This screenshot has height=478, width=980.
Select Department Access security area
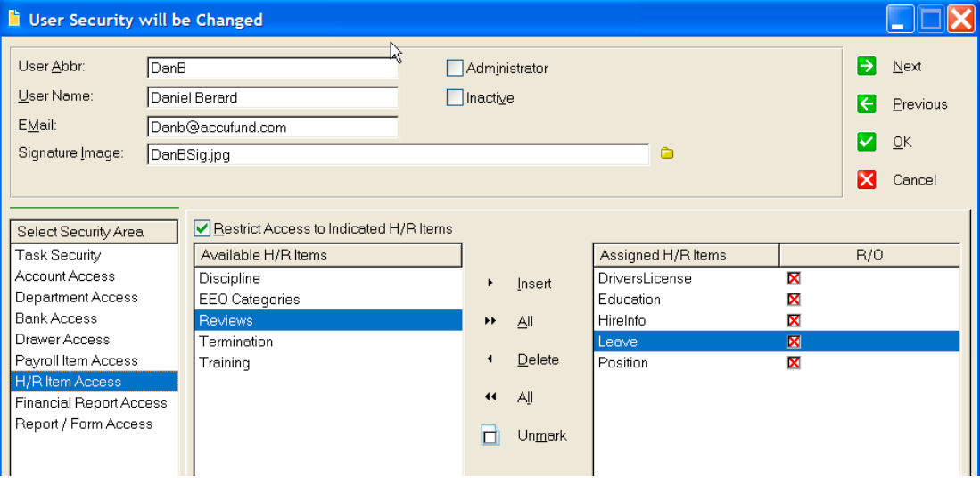(x=95, y=298)
